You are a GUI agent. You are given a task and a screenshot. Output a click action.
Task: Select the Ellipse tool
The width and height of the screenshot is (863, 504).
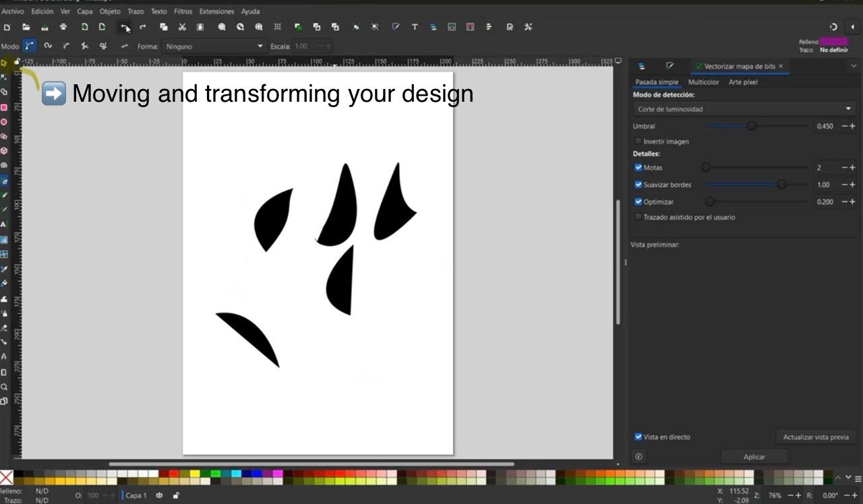pyautogui.click(x=4, y=122)
